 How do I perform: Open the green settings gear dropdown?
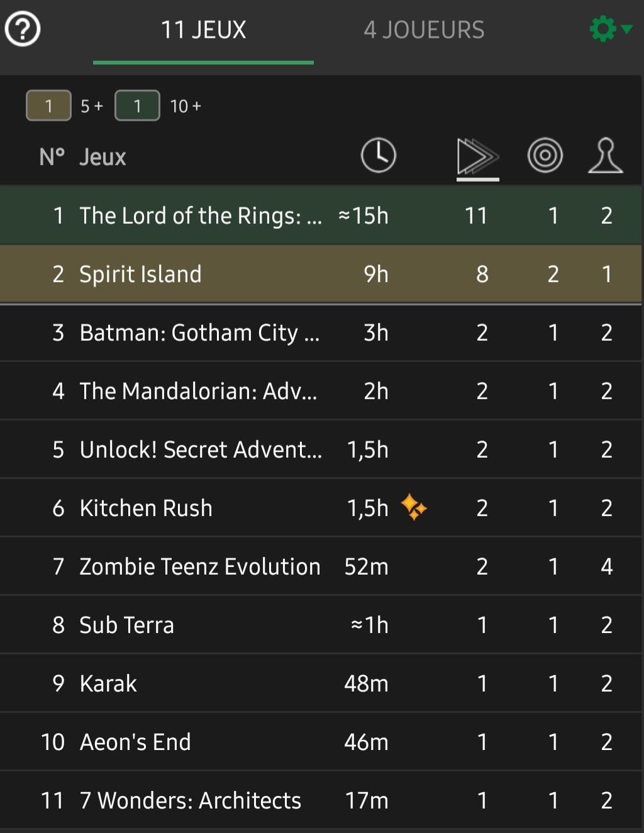[610, 29]
